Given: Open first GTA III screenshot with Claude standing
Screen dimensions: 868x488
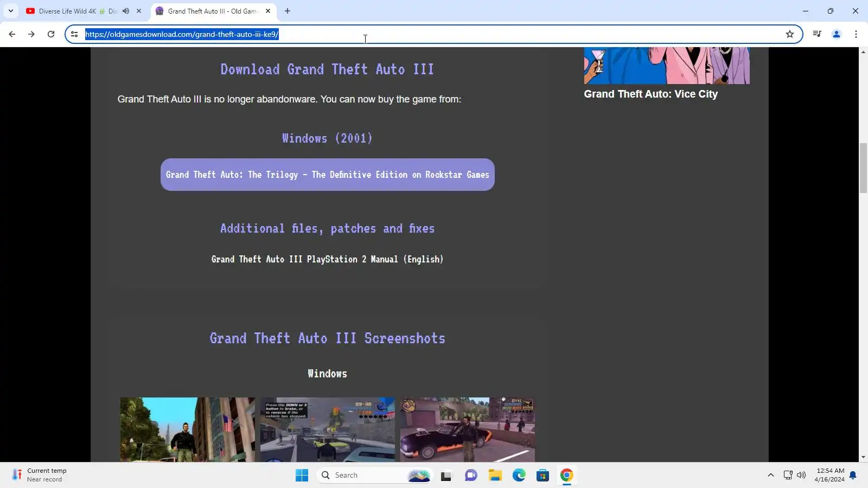Looking at the screenshot, I should click(x=188, y=429).
